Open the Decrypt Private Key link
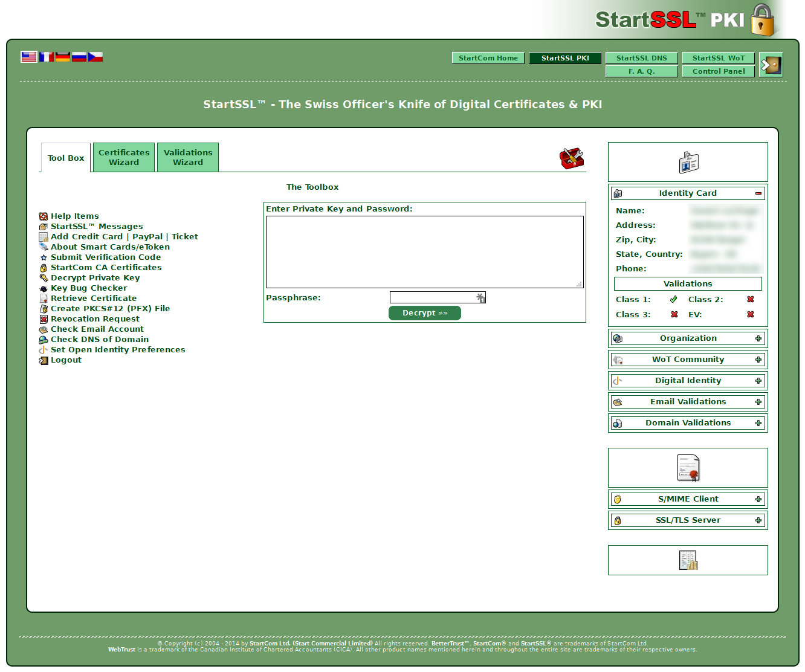Image resolution: width=805 pixels, height=672 pixels. pyautogui.click(x=95, y=278)
